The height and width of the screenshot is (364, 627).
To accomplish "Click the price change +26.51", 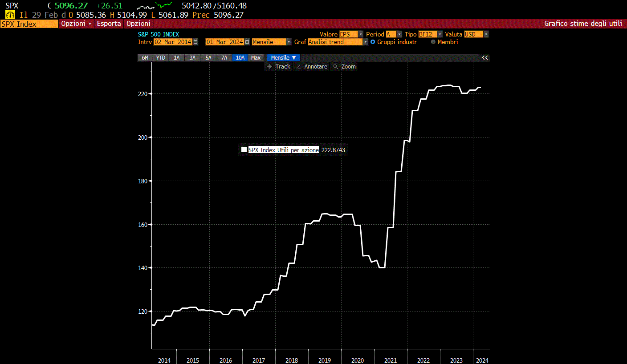I will click(109, 6).
